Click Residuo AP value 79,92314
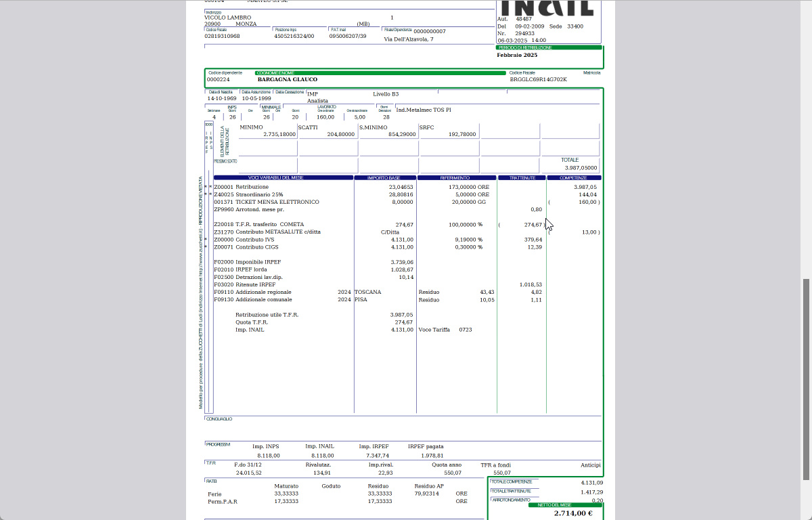Viewport: 812px width, 520px height. tap(426, 494)
